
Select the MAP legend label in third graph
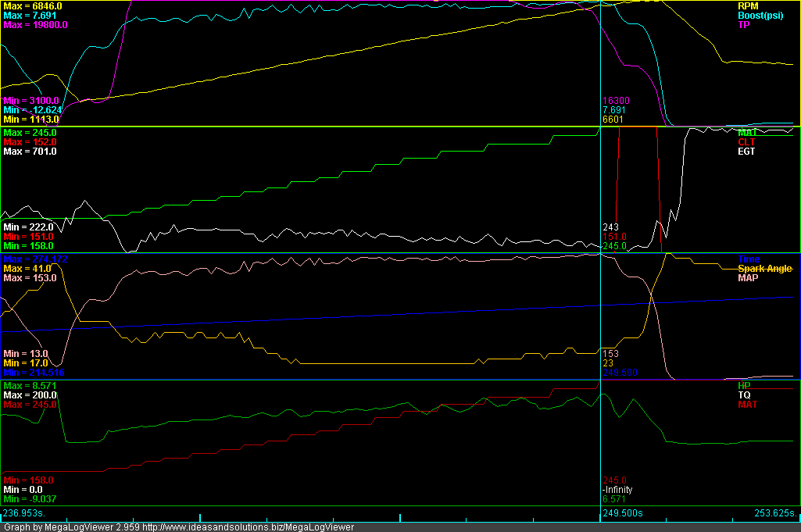tap(749, 277)
